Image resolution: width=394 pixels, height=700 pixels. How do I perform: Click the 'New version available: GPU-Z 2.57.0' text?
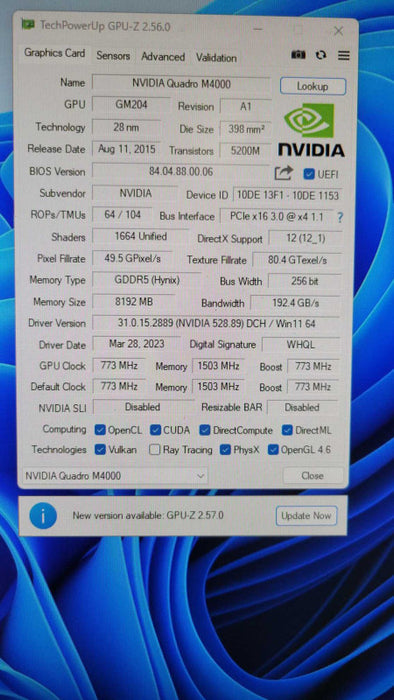coord(148,516)
